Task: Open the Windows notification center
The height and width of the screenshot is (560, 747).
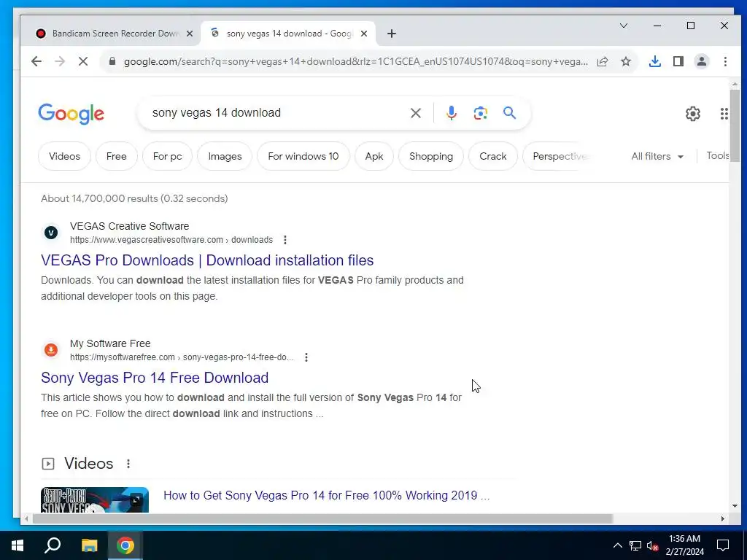Action: point(723,545)
